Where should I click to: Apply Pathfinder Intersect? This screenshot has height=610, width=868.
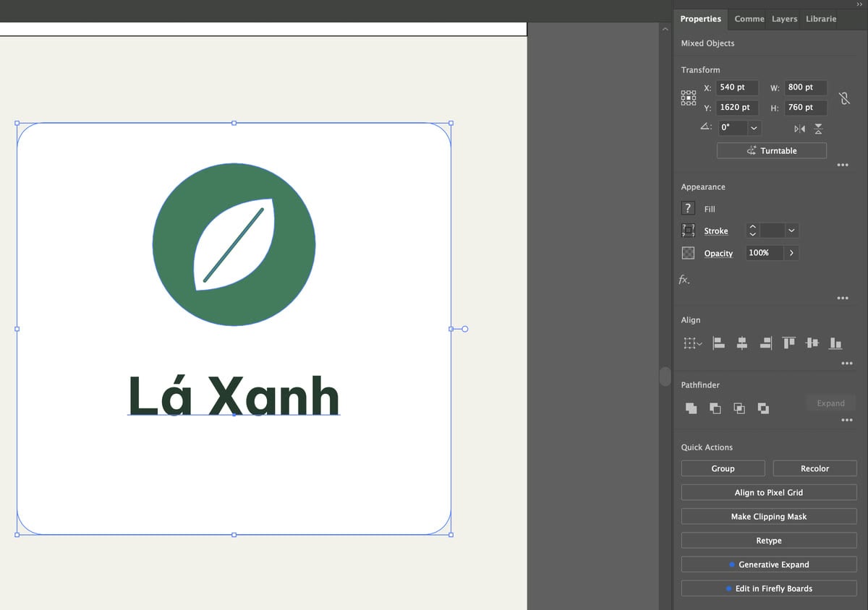739,408
